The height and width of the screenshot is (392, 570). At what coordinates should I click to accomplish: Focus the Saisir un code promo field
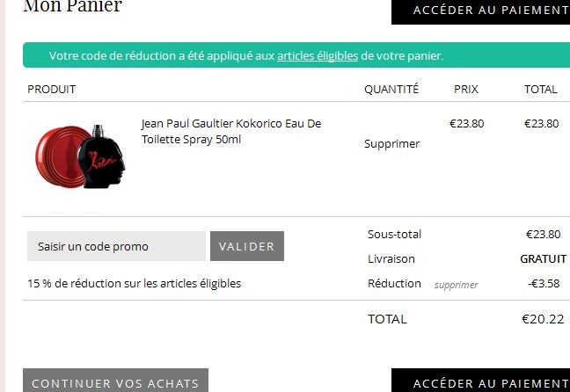click(x=116, y=246)
